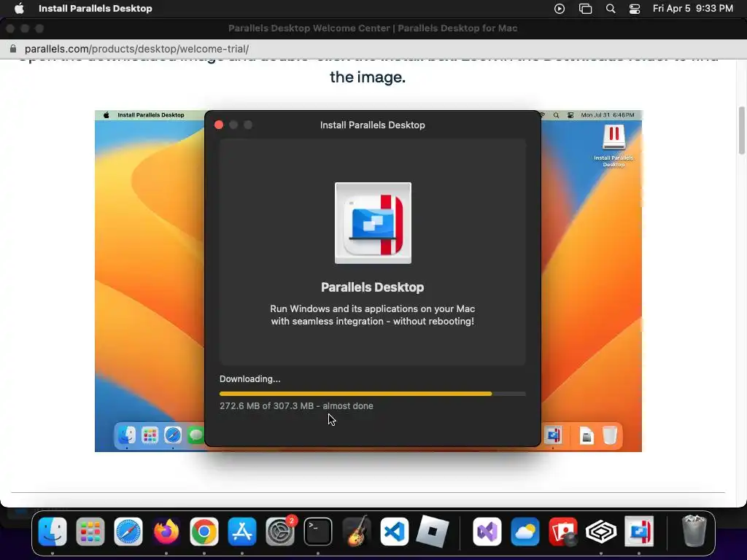Viewport: 747px width, 560px height.
Task: Open Visual Studio Code from the Dock
Action: click(x=395, y=531)
